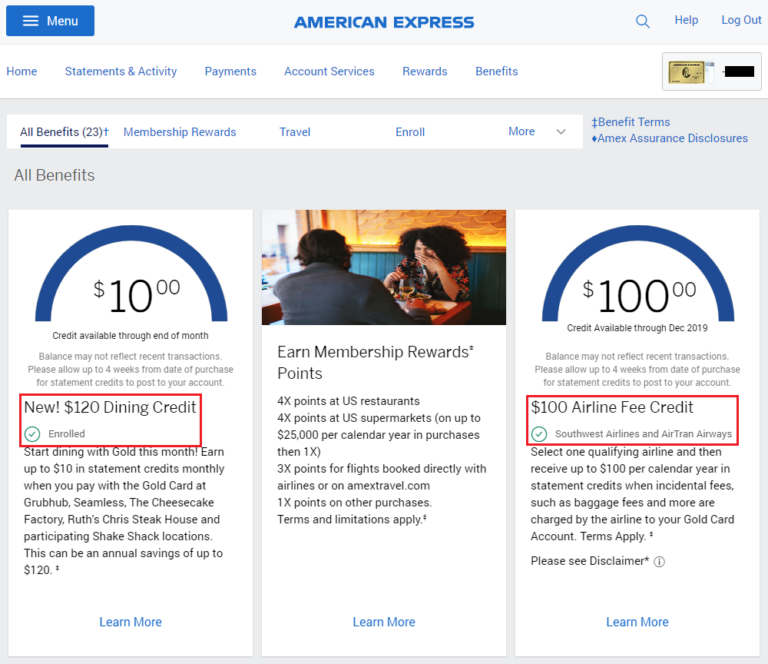768x664 pixels.
Task: Click the New! $120 Dining Credit heading
Action: coord(110,407)
